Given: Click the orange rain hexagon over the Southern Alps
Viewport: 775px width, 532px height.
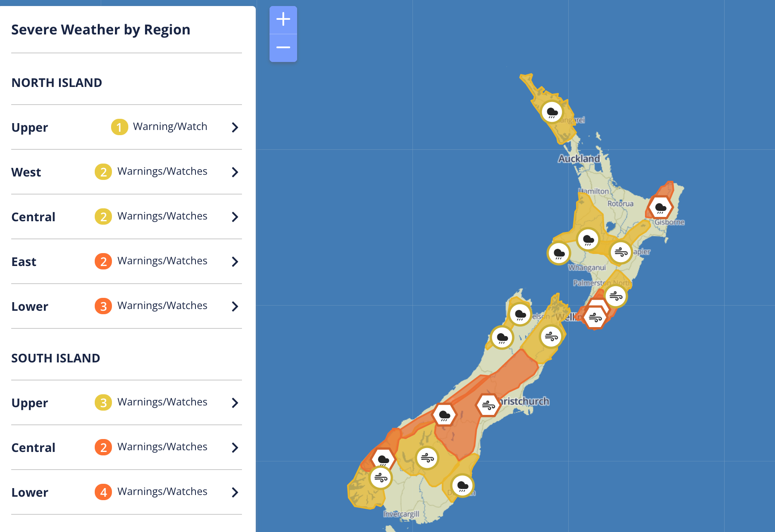Looking at the screenshot, I should (x=444, y=415).
